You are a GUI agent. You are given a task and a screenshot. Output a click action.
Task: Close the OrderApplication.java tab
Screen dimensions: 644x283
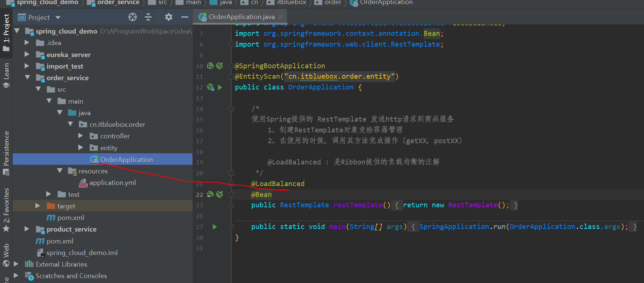click(x=280, y=17)
